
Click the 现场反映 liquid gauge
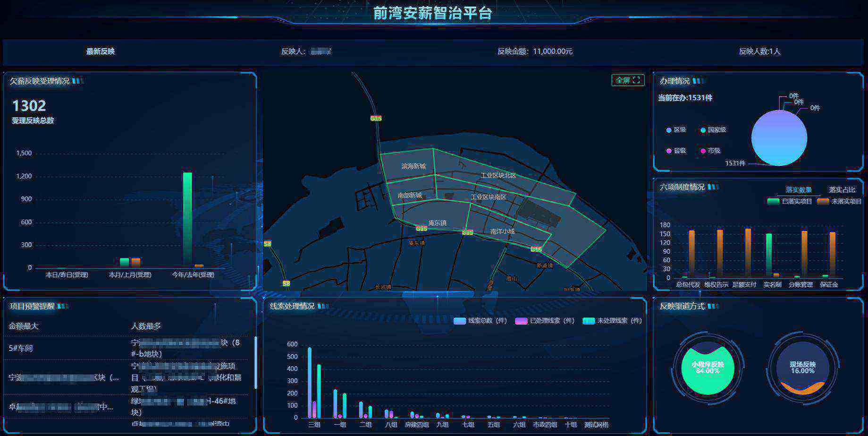[x=802, y=368]
